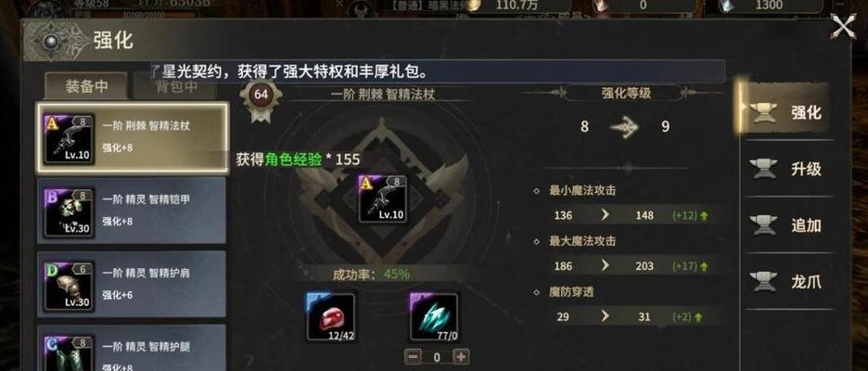The height and width of the screenshot is (371, 868).
Task: Select the 一阶 精灵 智精护肩 shoulder item
Action: 132,284
